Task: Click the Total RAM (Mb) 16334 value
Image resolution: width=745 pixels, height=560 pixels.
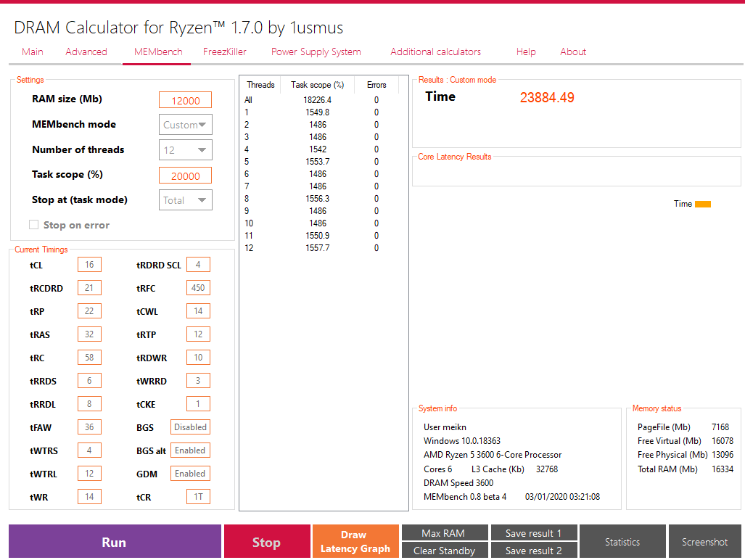Action: coord(723,469)
